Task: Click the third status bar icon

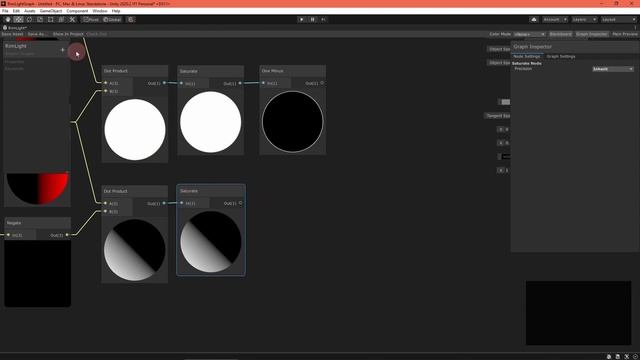Action: pos(627,357)
